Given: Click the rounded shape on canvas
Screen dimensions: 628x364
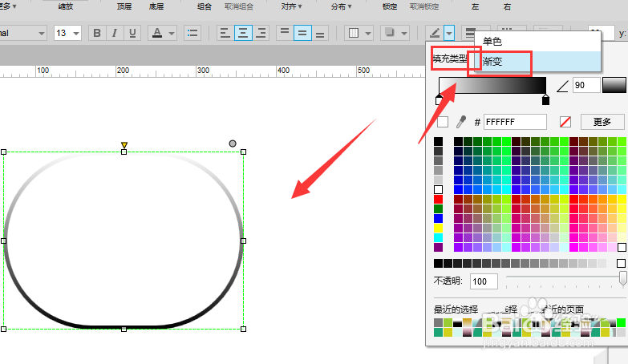Looking at the screenshot, I should click(124, 241).
